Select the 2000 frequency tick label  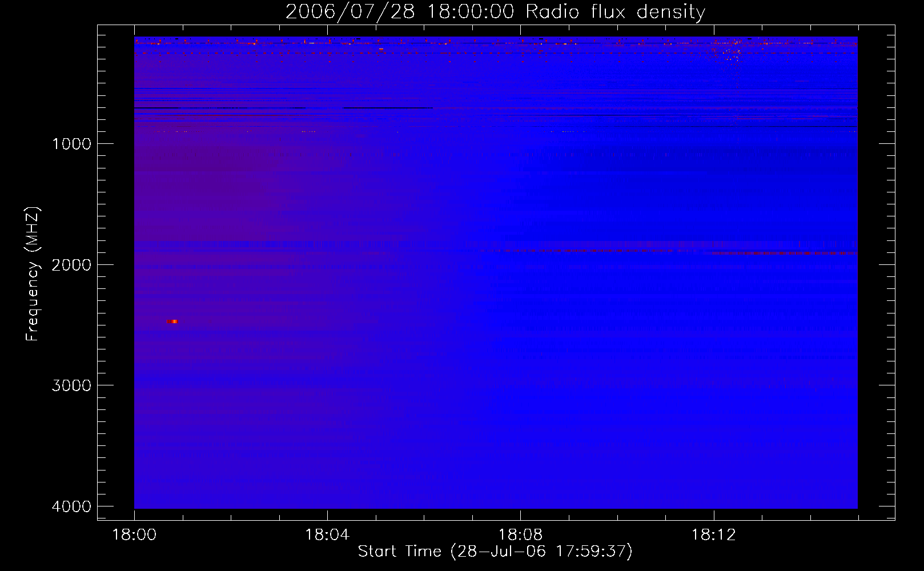tap(71, 265)
